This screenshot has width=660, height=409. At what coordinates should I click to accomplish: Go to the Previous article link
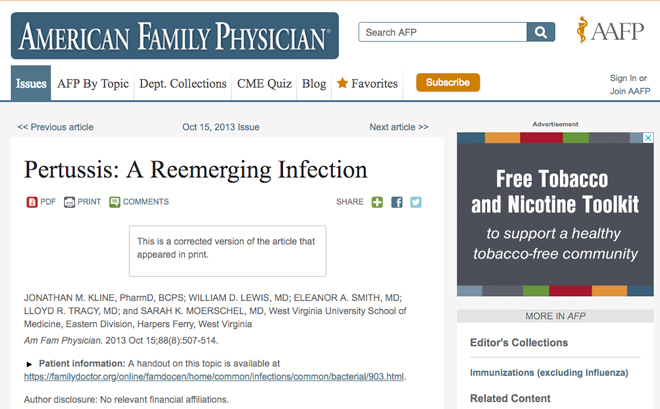pos(56,127)
